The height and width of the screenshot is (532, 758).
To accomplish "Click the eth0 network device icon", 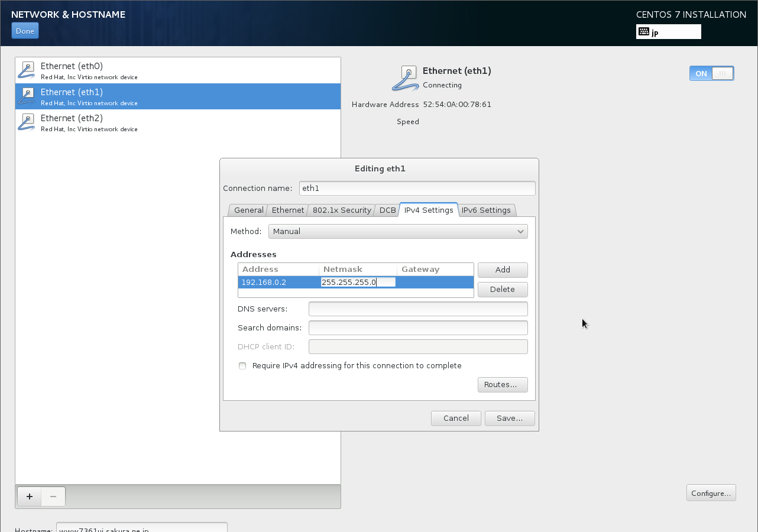I will pos(27,70).
